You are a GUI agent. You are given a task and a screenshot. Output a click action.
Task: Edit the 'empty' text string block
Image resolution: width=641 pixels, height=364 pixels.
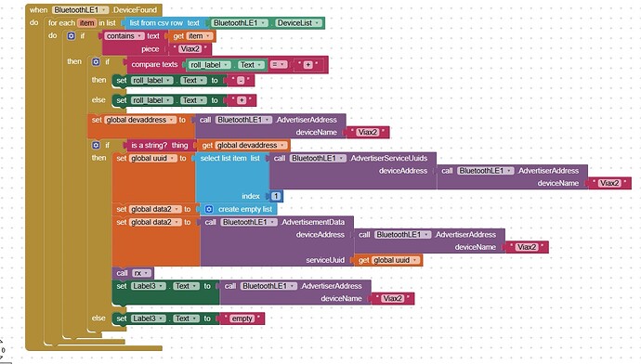coord(242,318)
